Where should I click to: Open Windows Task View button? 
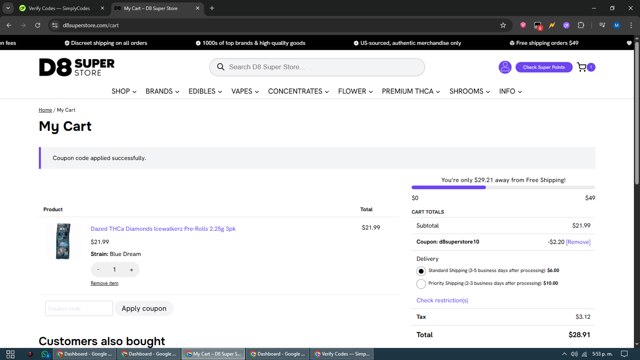click(11, 354)
